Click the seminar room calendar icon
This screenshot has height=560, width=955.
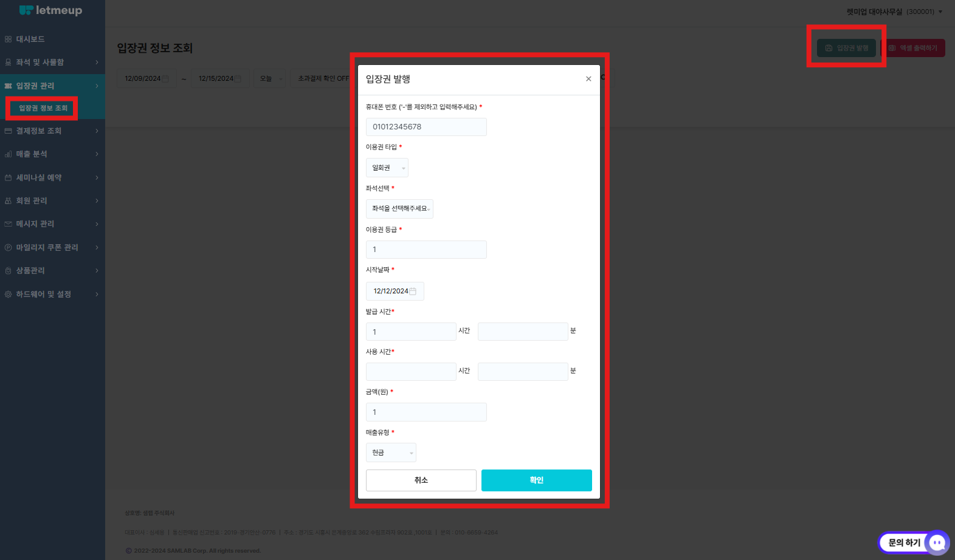tap(8, 178)
